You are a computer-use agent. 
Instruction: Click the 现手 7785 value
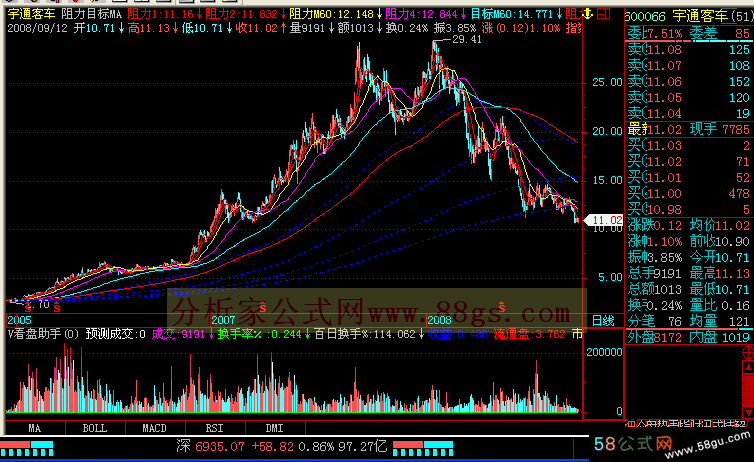point(720,129)
